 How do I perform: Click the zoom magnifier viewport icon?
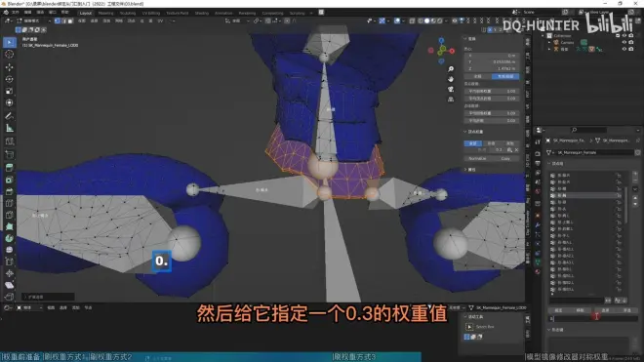click(x=451, y=69)
